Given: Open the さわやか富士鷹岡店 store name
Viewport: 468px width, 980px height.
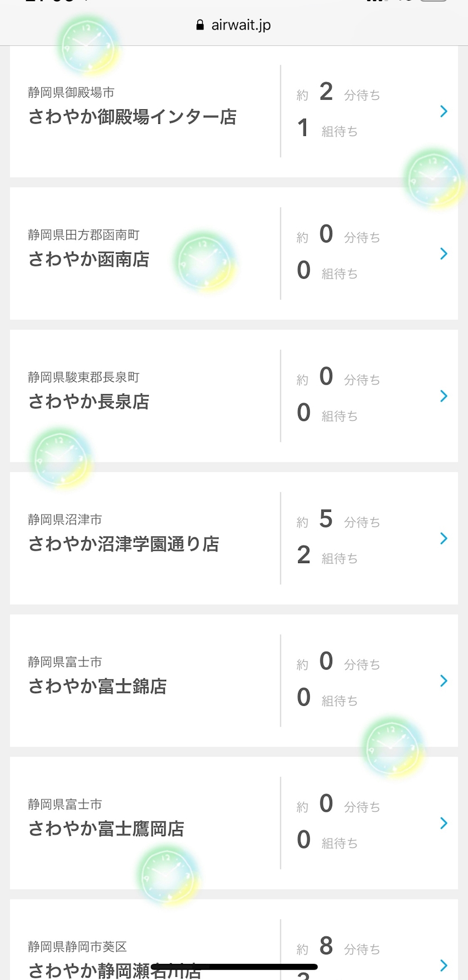Looking at the screenshot, I should (x=106, y=829).
